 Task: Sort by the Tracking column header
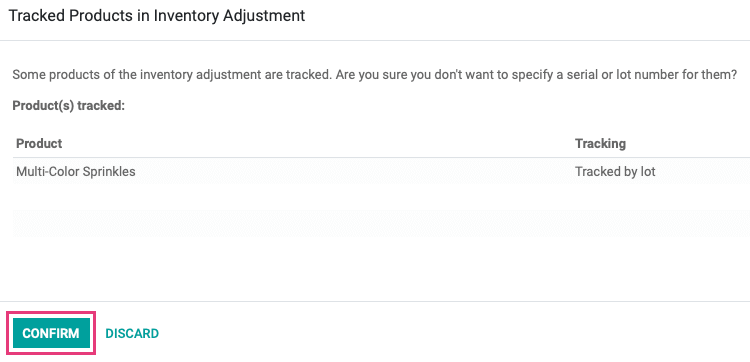(x=600, y=143)
